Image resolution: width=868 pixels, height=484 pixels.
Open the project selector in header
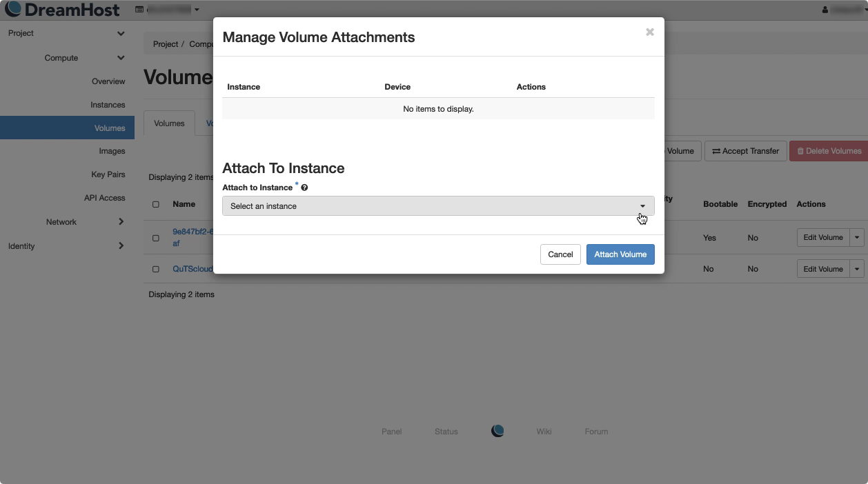168,10
